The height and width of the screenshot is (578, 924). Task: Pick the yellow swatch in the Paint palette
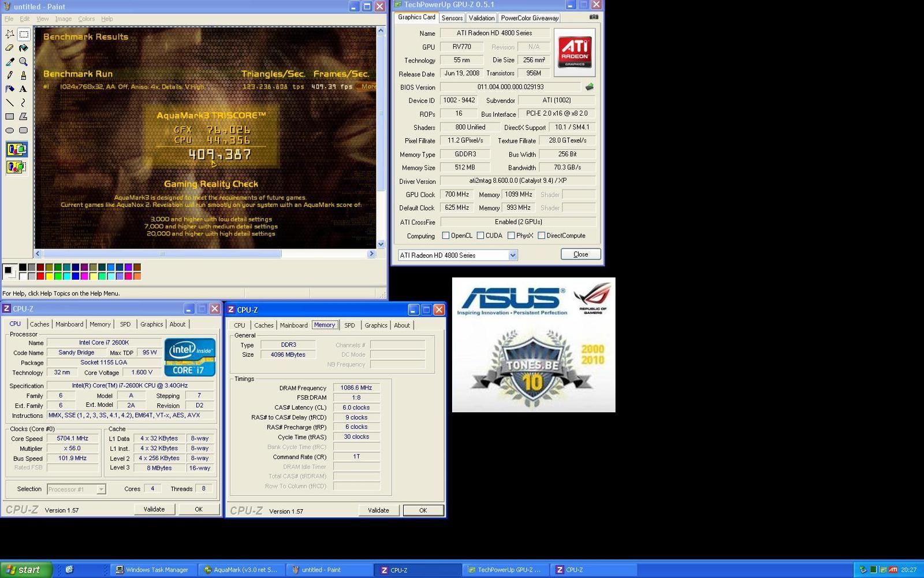[x=49, y=276]
